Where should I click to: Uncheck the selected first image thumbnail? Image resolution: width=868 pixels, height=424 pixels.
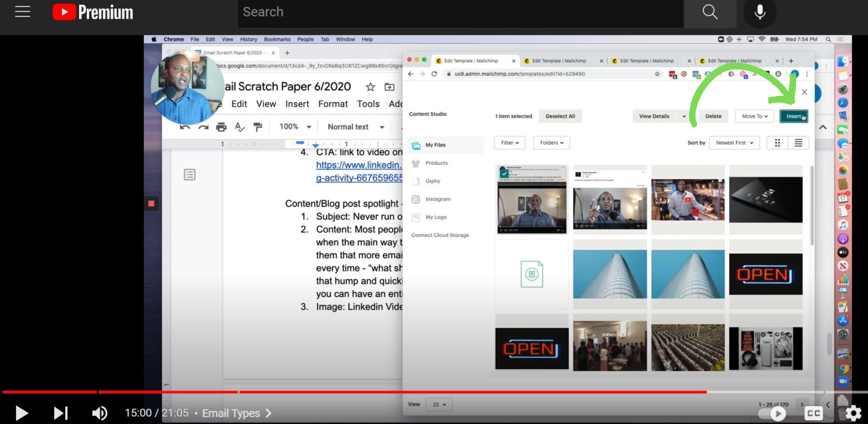[x=504, y=174]
